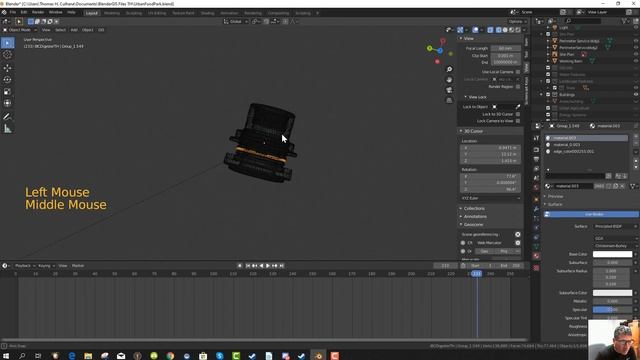The image size is (640, 360).
Task: Click the eyedropper next to Lock to Object
Action: pyautogui.click(x=518, y=107)
